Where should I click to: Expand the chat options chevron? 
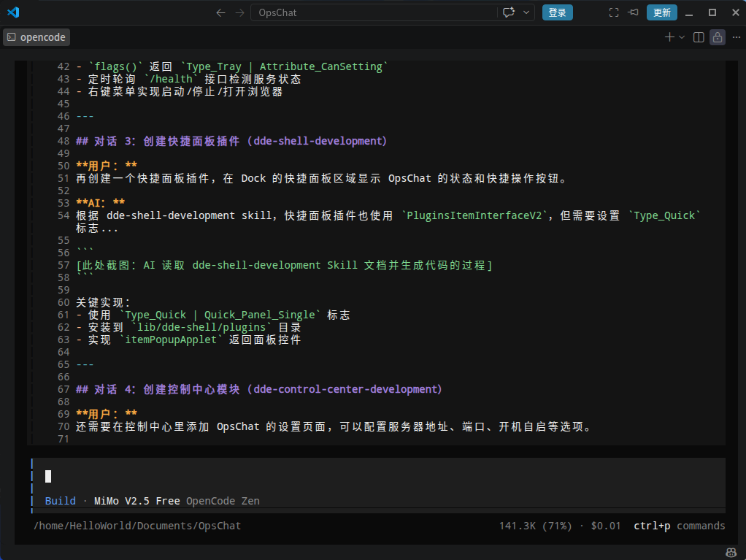526,12
